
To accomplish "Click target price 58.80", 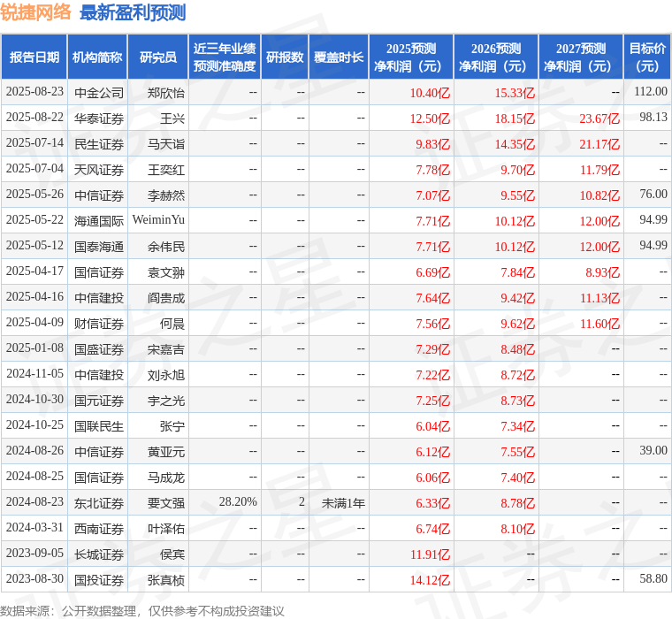I will point(653,579).
